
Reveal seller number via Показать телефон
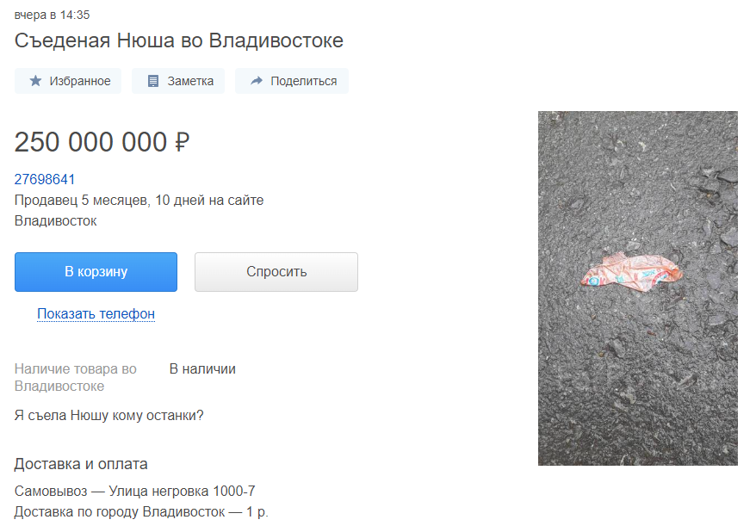[96, 313]
